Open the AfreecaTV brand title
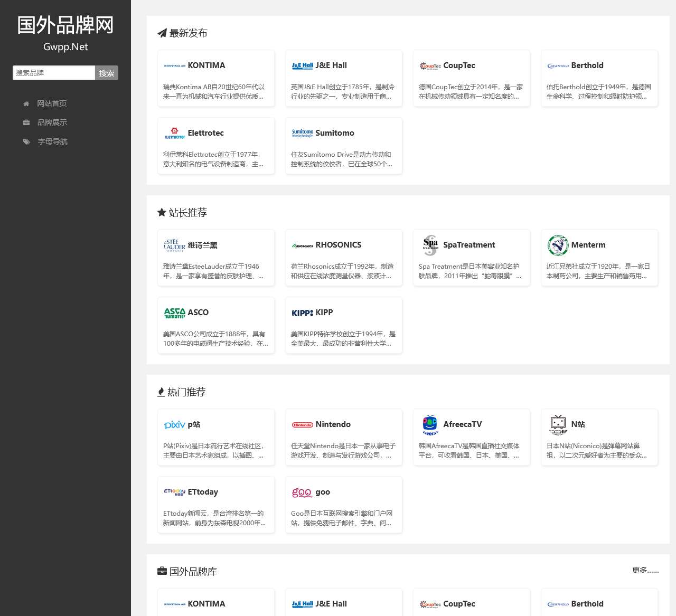Screen dimensions: 676x616 click(463, 424)
